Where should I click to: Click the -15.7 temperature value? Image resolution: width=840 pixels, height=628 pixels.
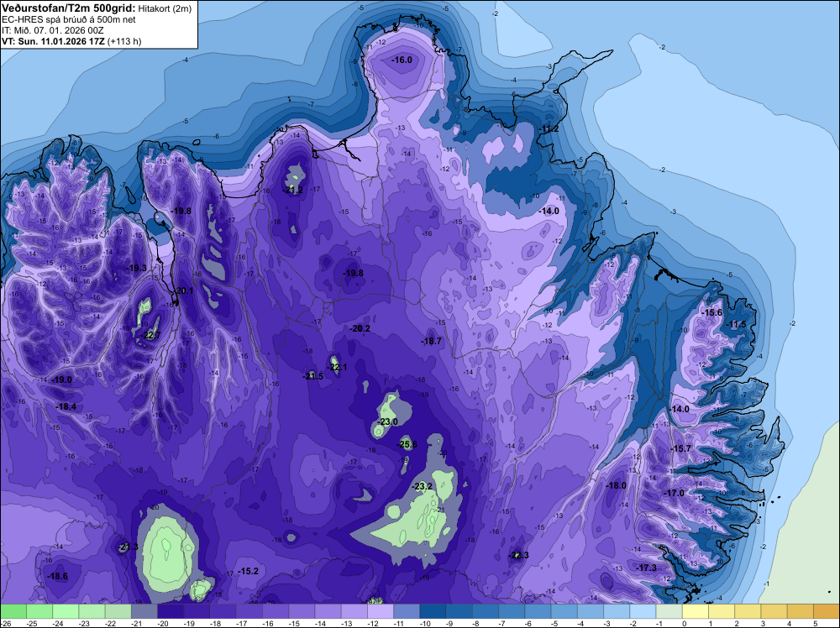click(681, 448)
